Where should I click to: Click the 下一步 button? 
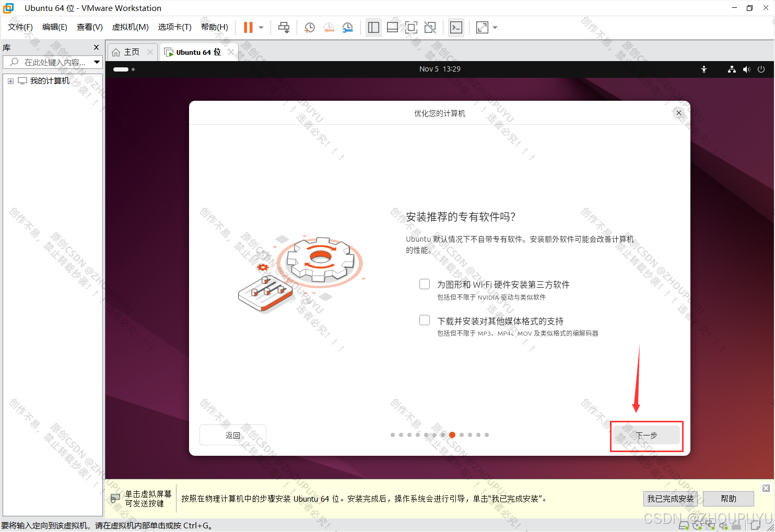coord(647,435)
